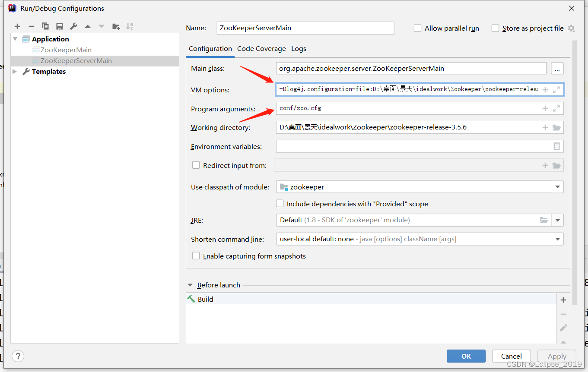Copy the selected configuration
The width and height of the screenshot is (588, 372).
point(45,27)
